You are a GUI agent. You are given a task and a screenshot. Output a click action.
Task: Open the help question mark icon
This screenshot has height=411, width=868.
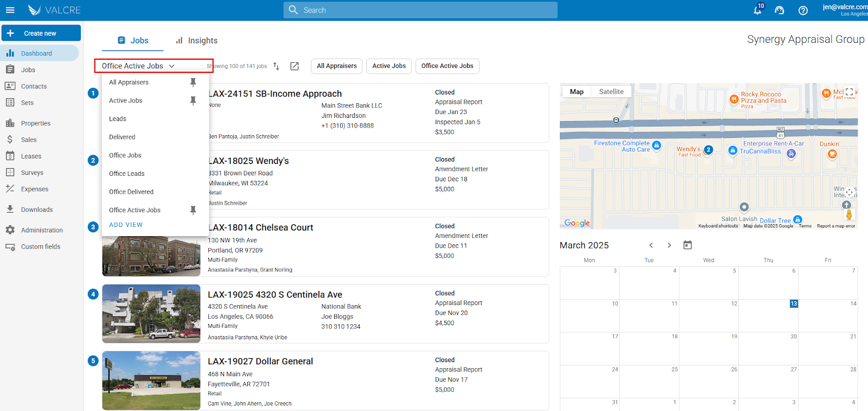(803, 10)
